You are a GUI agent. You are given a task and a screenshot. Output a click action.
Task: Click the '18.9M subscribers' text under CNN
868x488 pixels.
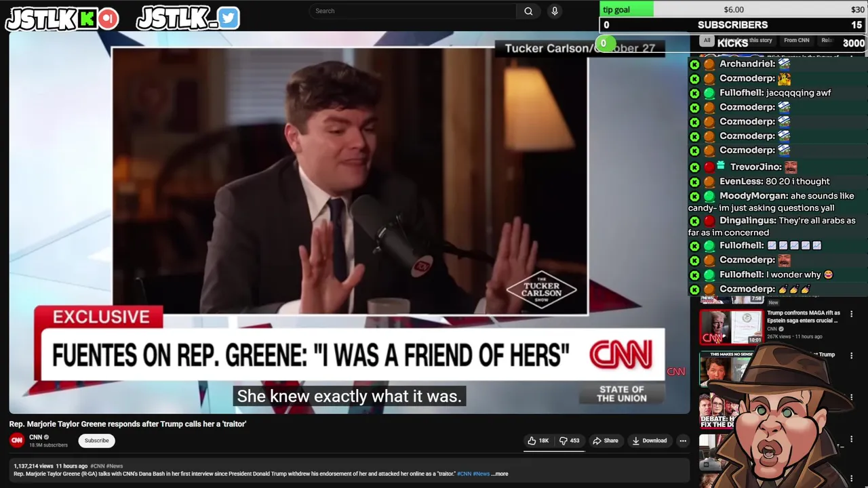[x=48, y=445]
